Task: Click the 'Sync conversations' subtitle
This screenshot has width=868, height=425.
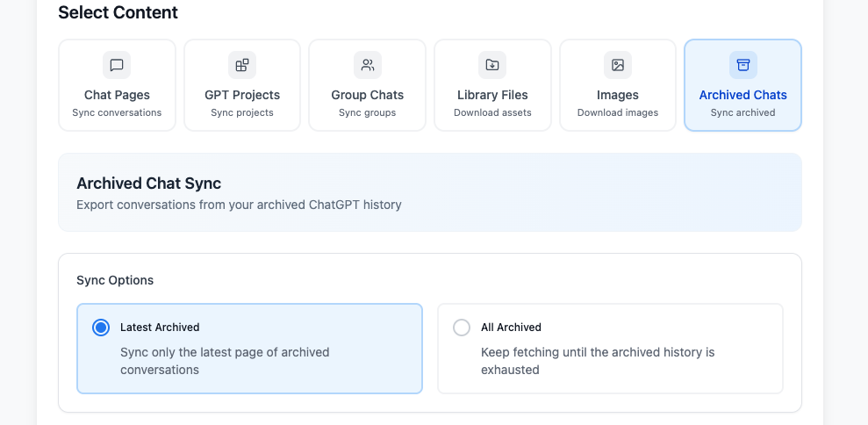Action: tap(117, 113)
